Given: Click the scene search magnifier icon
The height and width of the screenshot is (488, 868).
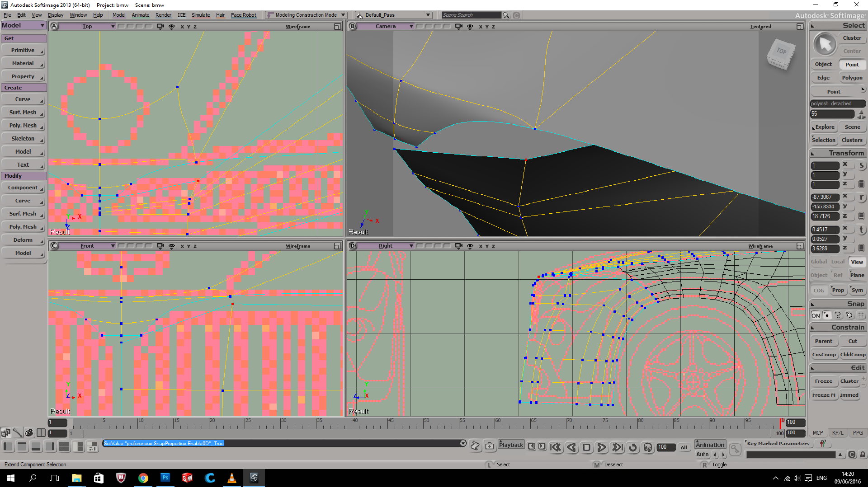Looking at the screenshot, I should click(506, 15).
